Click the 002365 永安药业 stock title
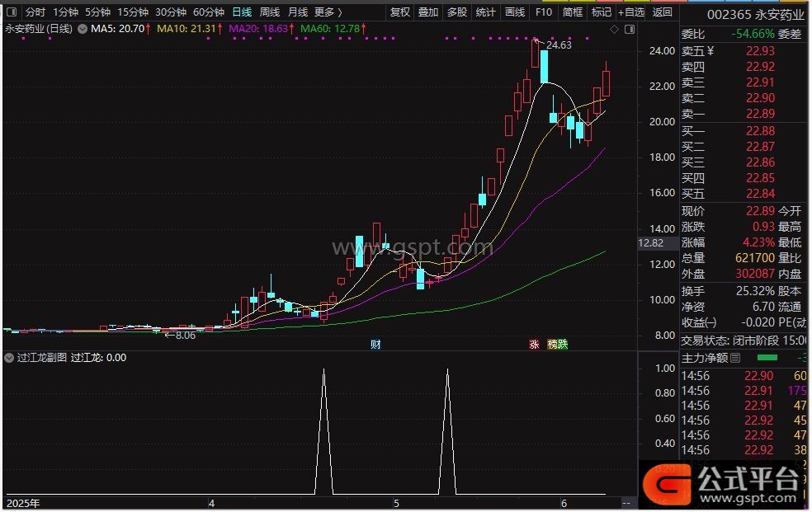812x512 pixels. (x=756, y=15)
